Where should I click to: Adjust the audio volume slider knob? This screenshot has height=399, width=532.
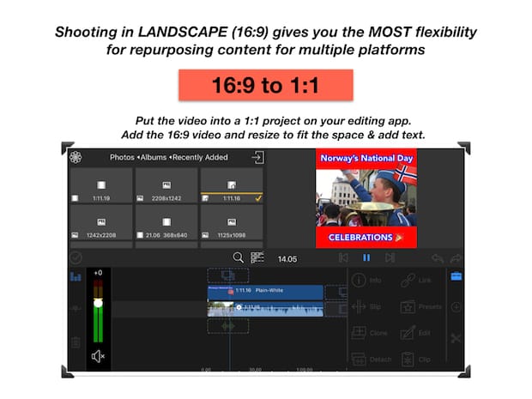pyautogui.click(x=98, y=303)
